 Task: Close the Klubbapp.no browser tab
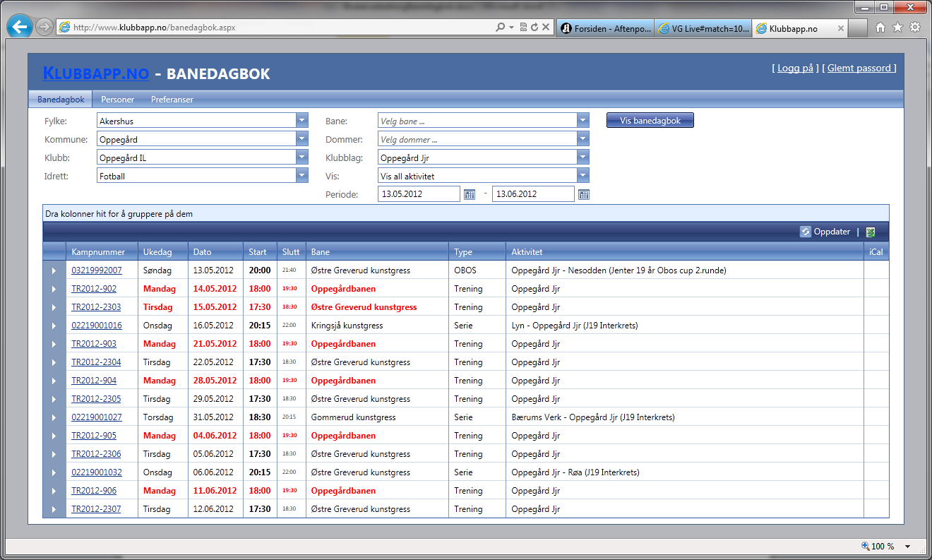click(840, 29)
